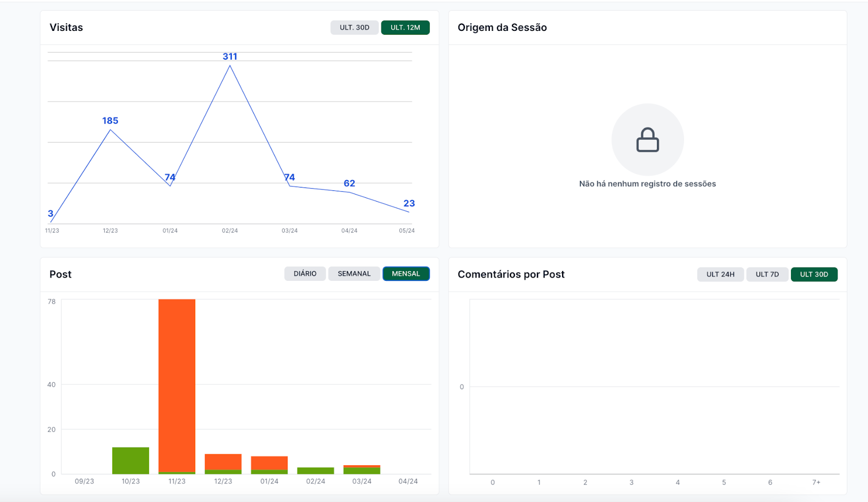This screenshot has height=502, width=868.
Task: Click the Comentários por Post title
Action: point(511,274)
